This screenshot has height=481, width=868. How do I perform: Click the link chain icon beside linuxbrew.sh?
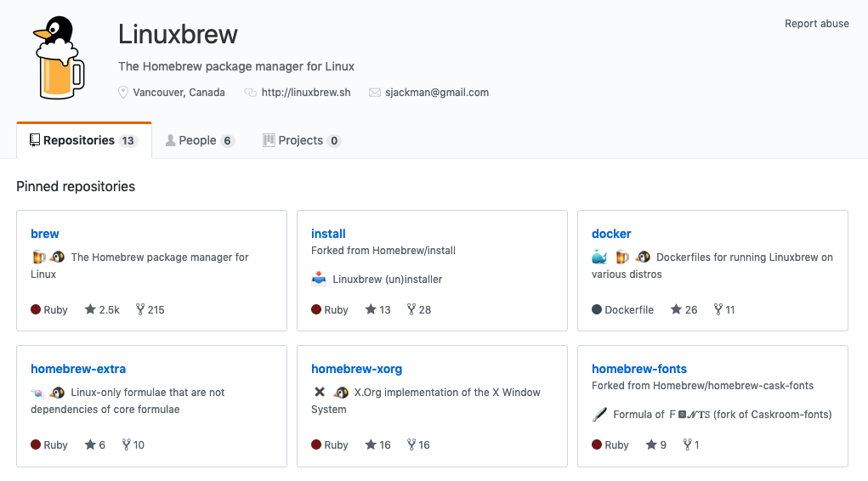point(250,93)
